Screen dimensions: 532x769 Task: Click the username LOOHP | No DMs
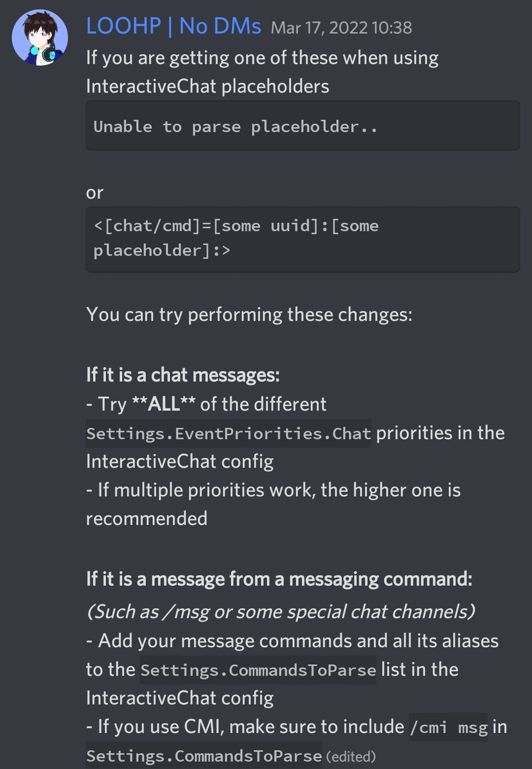click(173, 27)
